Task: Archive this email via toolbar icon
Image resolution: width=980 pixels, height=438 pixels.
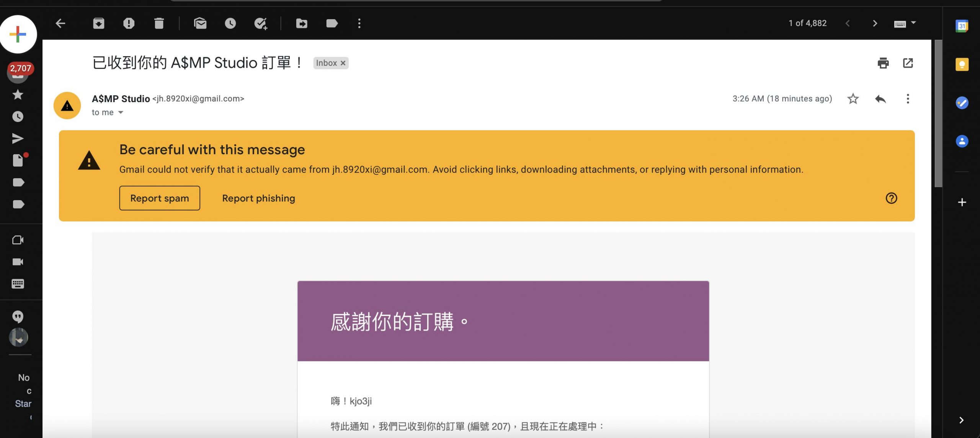Action: pos(98,23)
